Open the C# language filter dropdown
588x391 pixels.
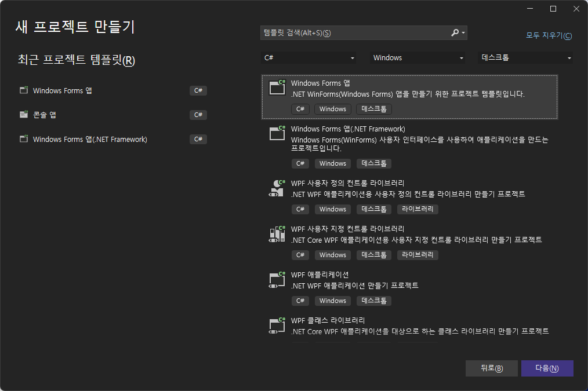point(308,58)
